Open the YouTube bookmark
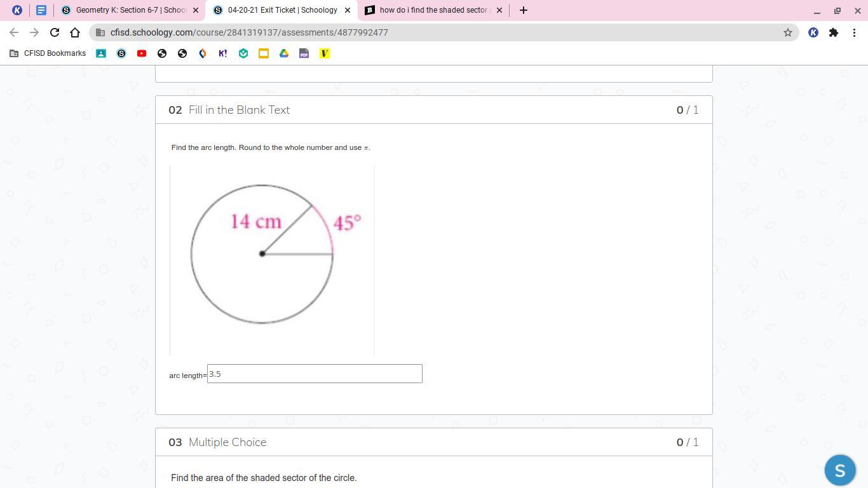The height and width of the screenshot is (488, 868). (142, 53)
